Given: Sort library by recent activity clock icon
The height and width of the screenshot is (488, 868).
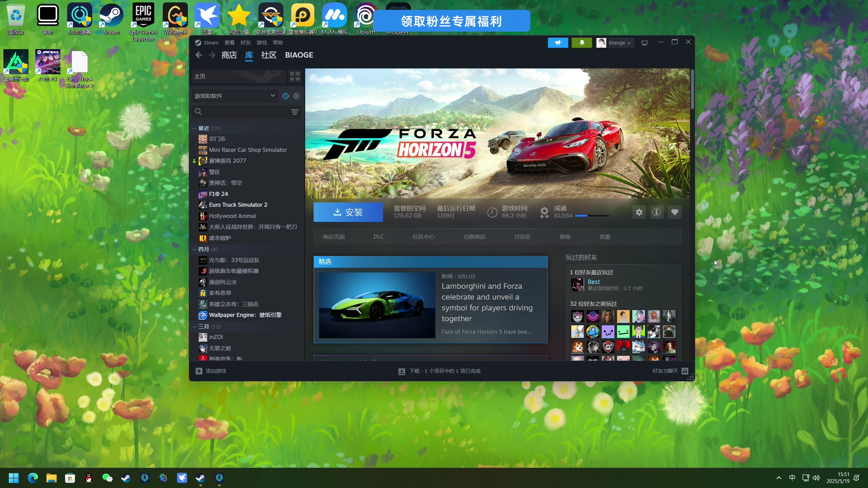Looking at the screenshot, I should (285, 96).
